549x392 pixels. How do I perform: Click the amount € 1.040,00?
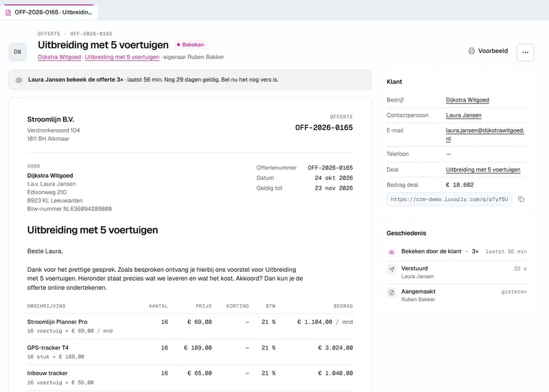point(336,373)
